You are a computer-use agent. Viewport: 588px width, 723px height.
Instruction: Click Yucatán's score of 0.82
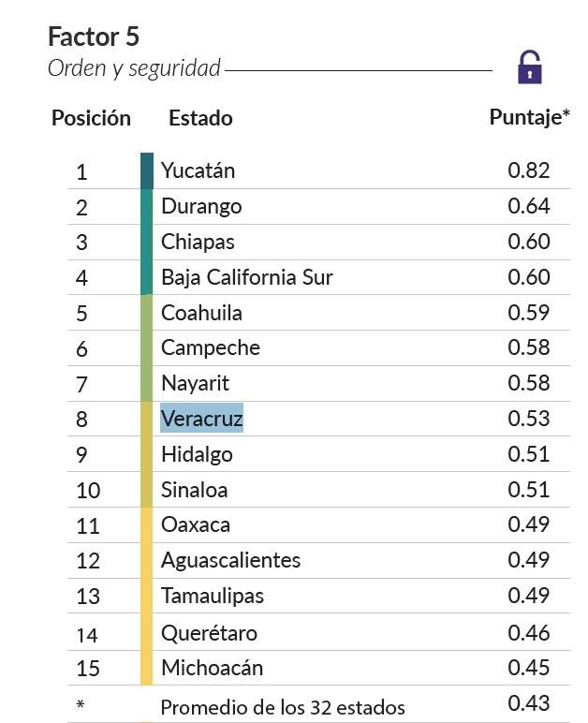(529, 170)
